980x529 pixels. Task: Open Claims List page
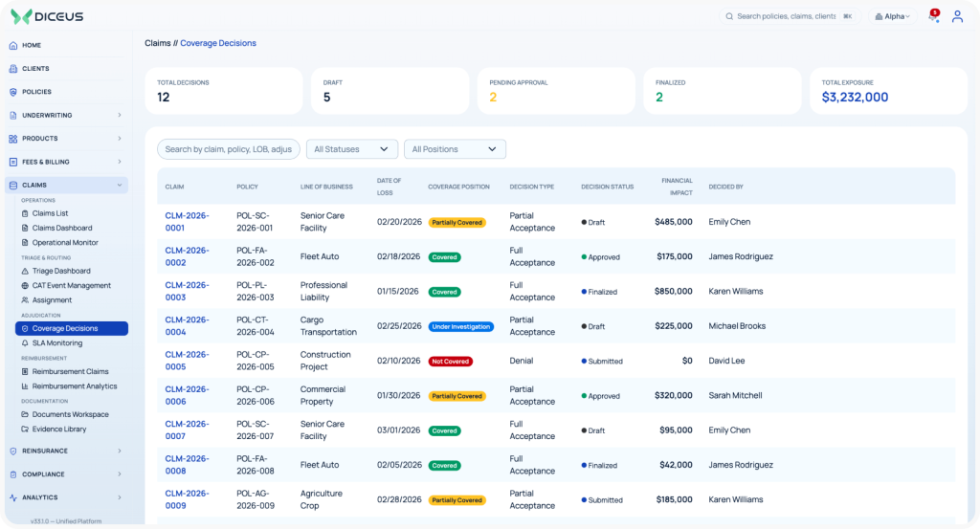(x=50, y=213)
